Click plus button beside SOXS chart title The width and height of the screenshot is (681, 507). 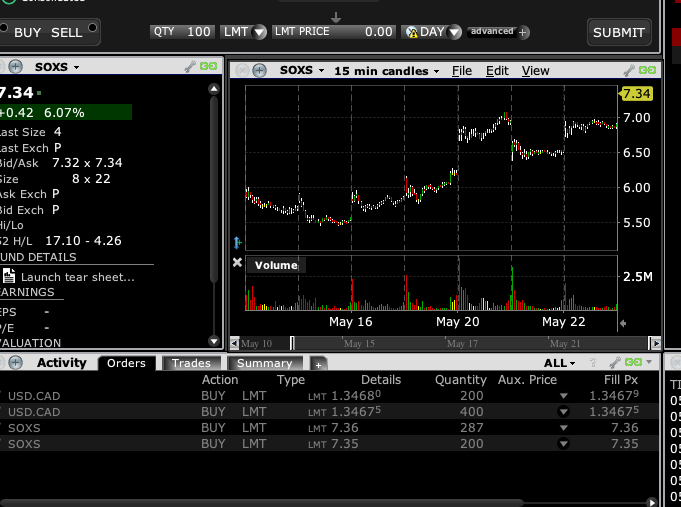point(259,71)
